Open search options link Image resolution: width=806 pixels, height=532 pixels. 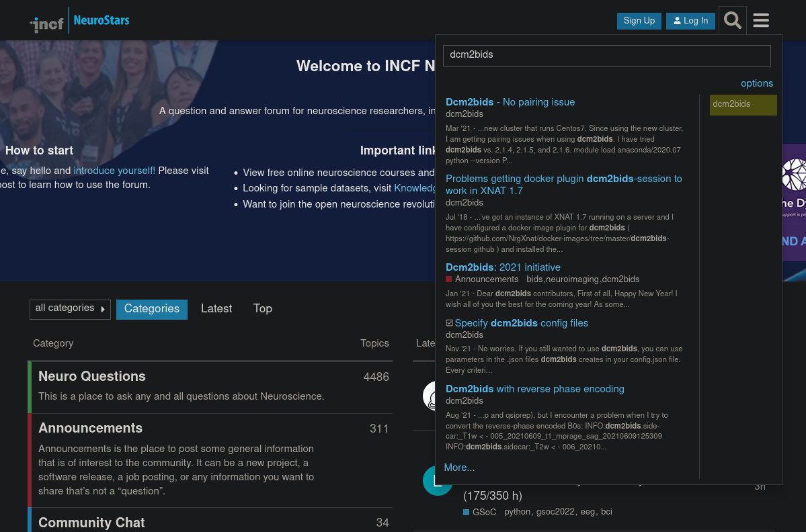click(757, 83)
